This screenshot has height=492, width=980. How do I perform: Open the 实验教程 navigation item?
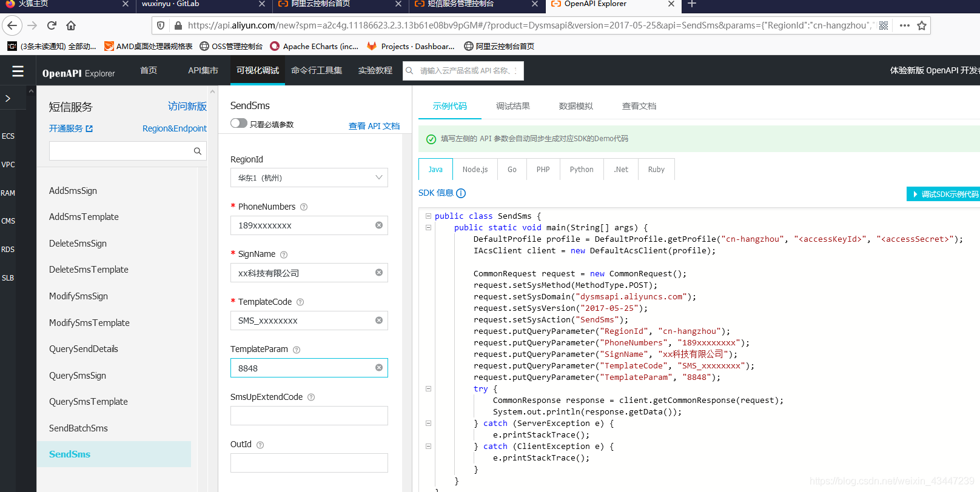[x=375, y=70]
